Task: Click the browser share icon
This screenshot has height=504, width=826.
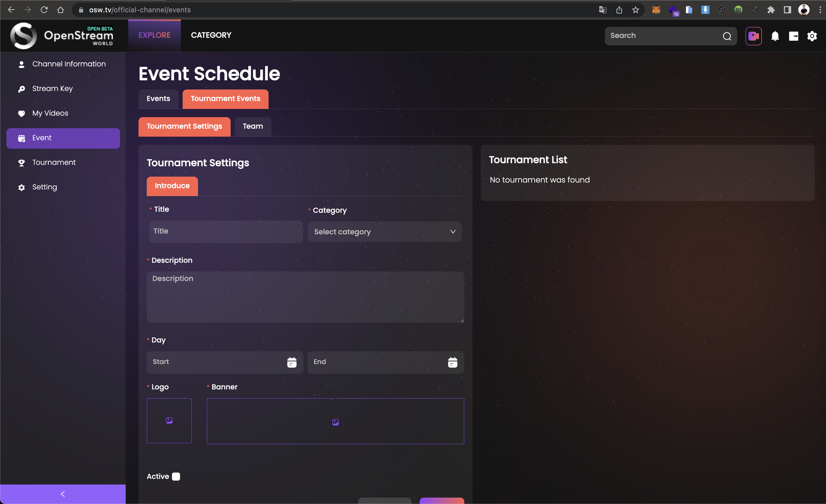Action: [619, 10]
